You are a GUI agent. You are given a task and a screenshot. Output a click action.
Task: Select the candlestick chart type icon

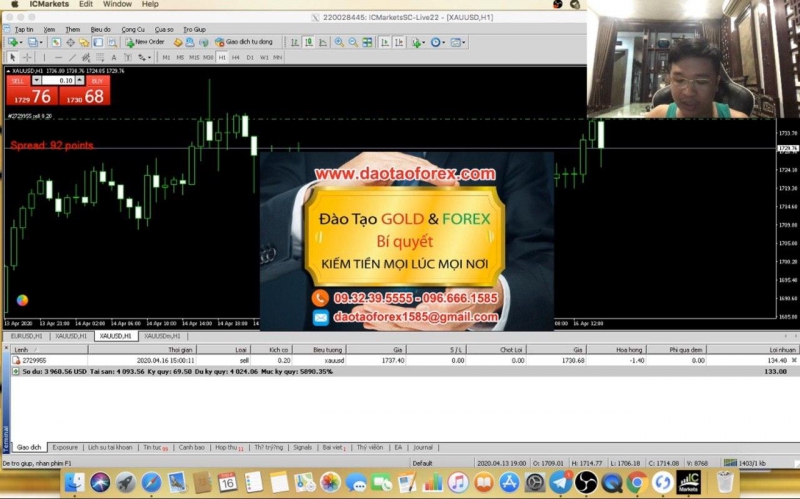pyautogui.click(x=309, y=42)
